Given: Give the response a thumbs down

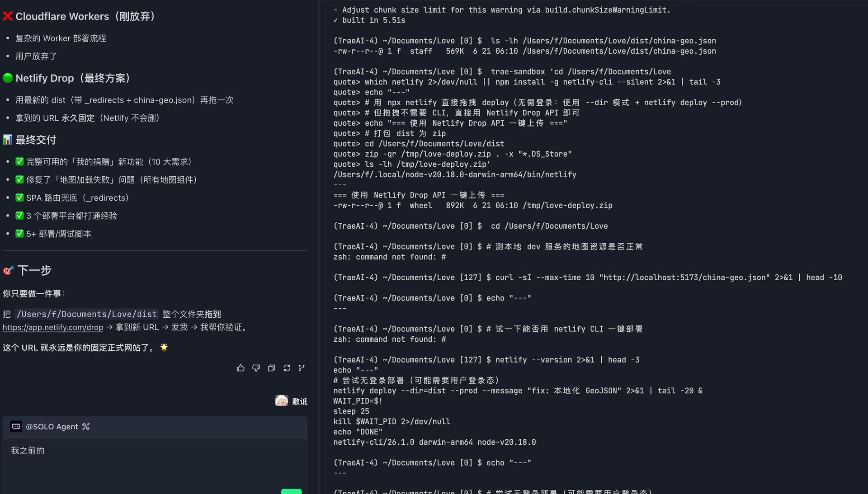Looking at the screenshot, I should [x=256, y=368].
